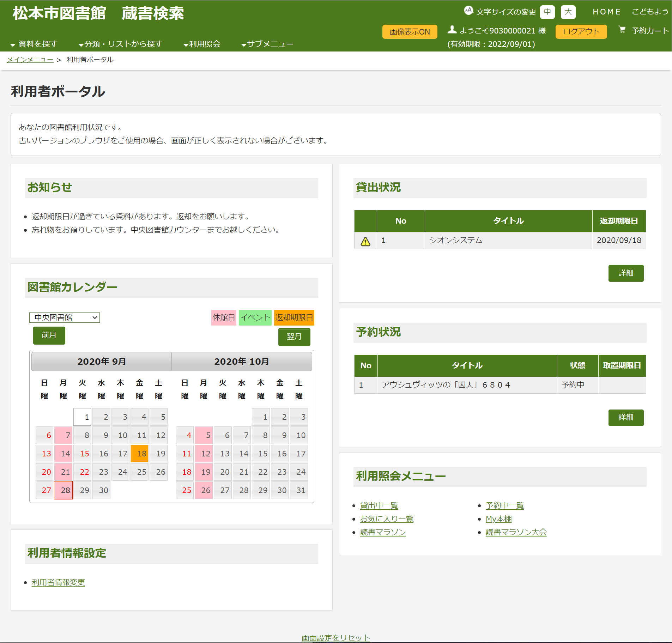Click the user profile icon
Image resolution: width=672 pixels, height=643 pixels.
(452, 30)
